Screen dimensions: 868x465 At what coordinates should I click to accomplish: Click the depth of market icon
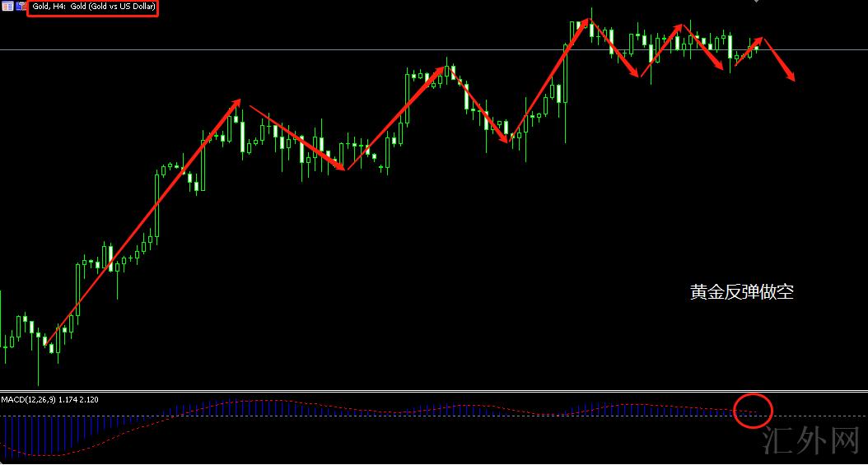coord(7,6)
